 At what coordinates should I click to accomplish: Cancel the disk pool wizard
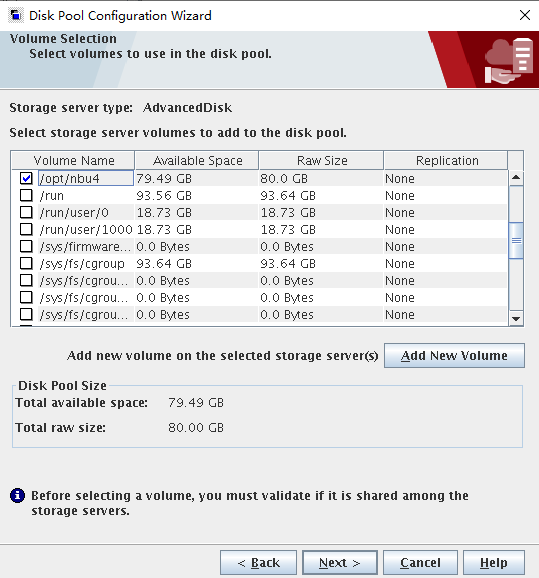point(420,563)
